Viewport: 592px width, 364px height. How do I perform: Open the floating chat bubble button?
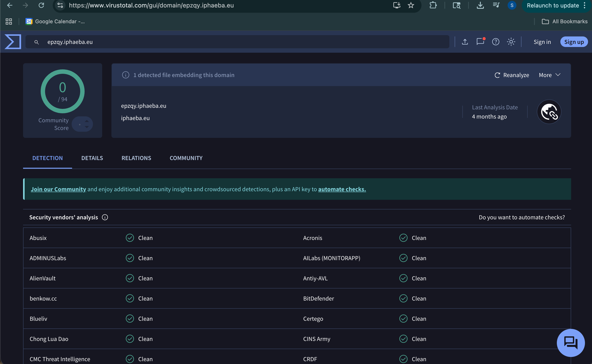(570, 342)
